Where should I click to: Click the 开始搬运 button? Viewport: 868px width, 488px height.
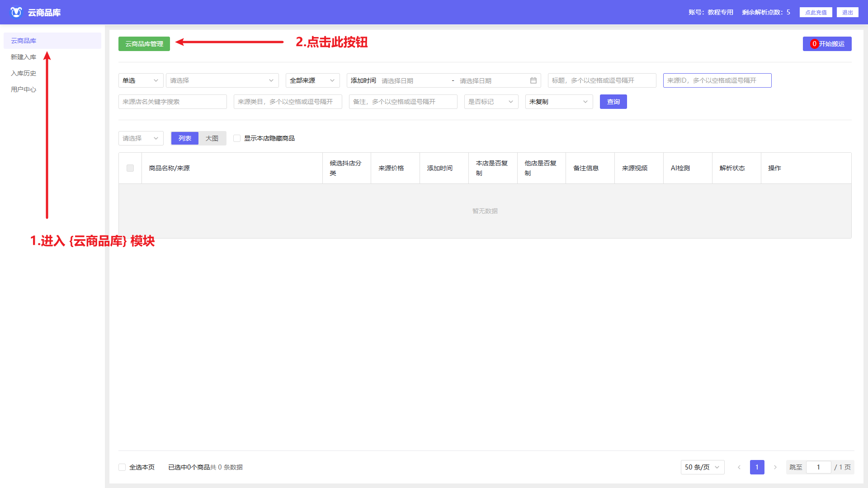click(827, 44)
